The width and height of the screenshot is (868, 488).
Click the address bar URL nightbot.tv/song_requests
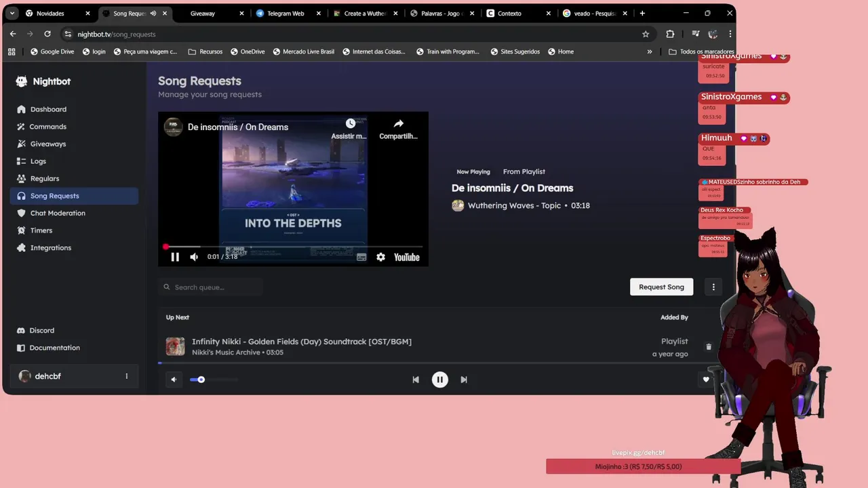[x=117, y=34]
